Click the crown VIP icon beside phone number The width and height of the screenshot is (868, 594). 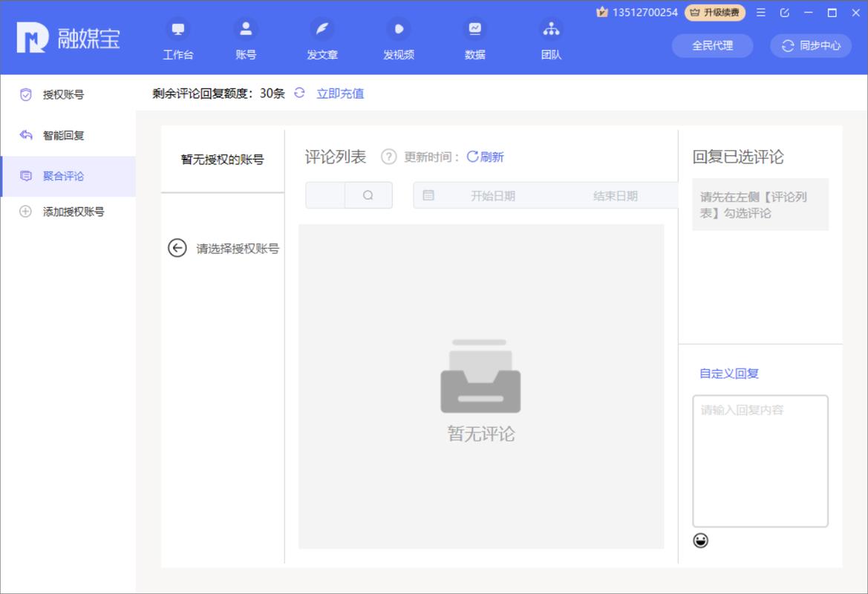[x=601, y=12]
